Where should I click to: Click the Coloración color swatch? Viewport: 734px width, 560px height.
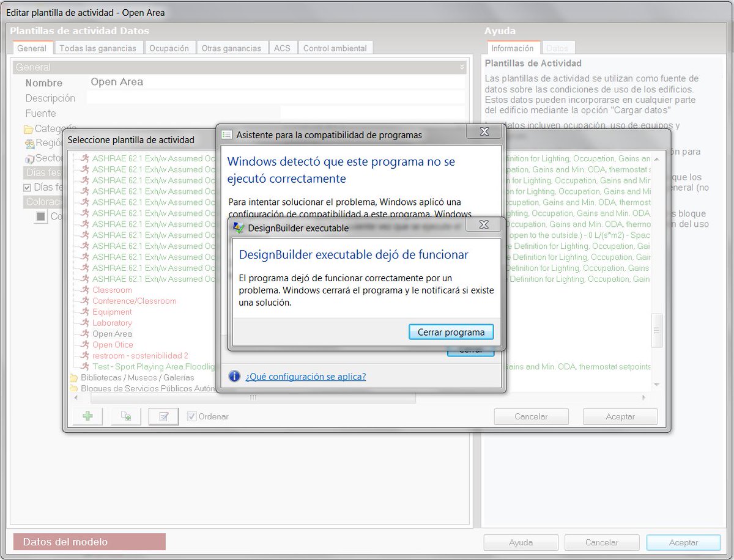41,216
